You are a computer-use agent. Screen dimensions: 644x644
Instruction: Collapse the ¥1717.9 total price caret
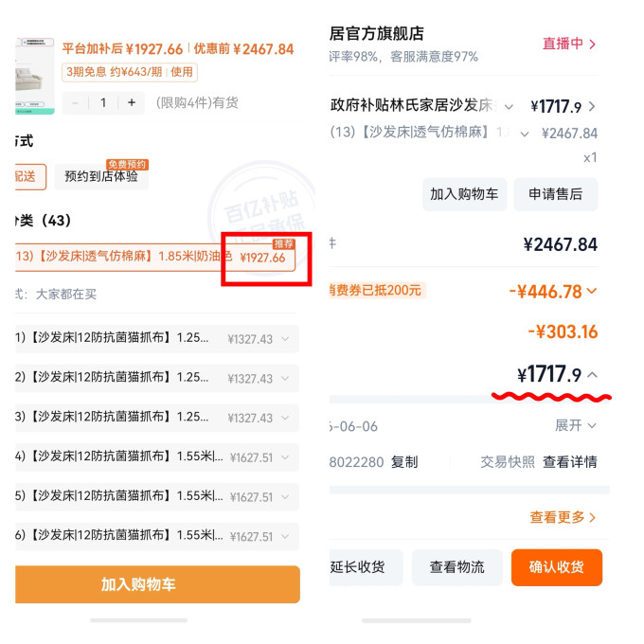592,375
